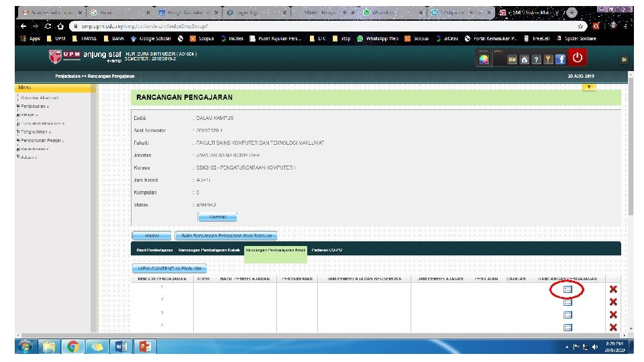Expand Pelajar menu item

pos(29,115)
